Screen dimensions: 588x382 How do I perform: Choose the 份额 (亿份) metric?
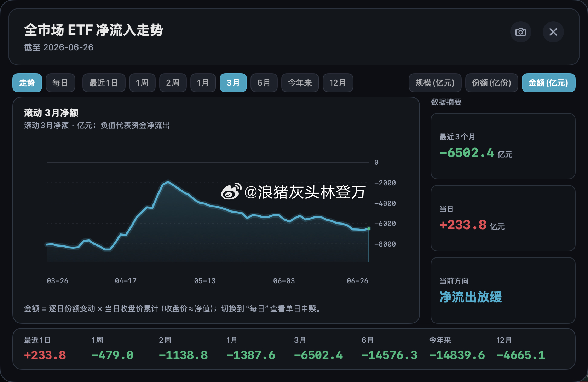click(492, 83)
